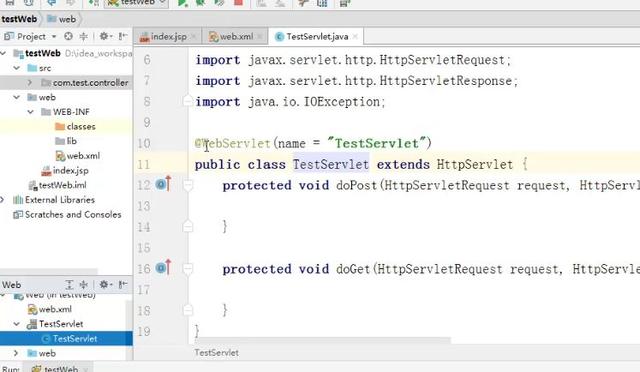Click override gutter icon beside doPost
The image size is (640, 372).
[x=163, y=185]
